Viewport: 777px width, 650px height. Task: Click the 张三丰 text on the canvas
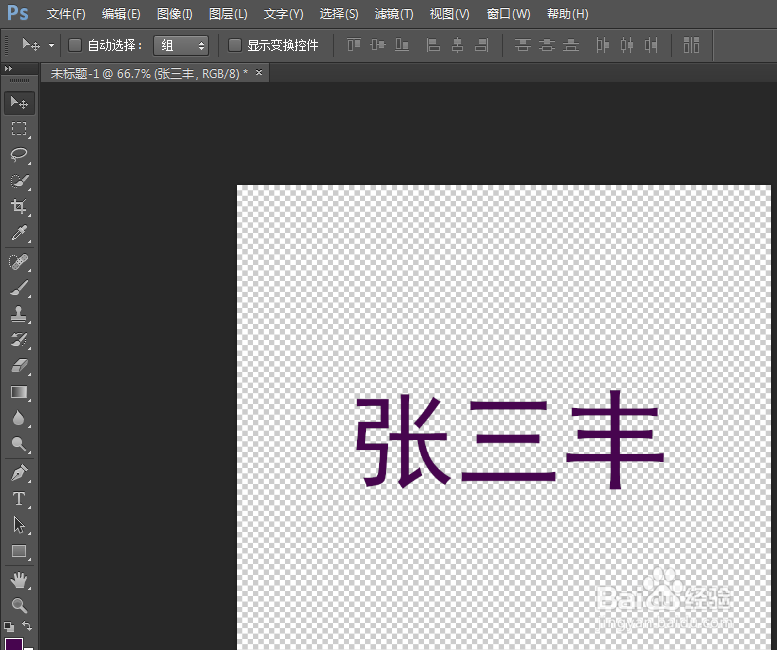tap(509, 439)
